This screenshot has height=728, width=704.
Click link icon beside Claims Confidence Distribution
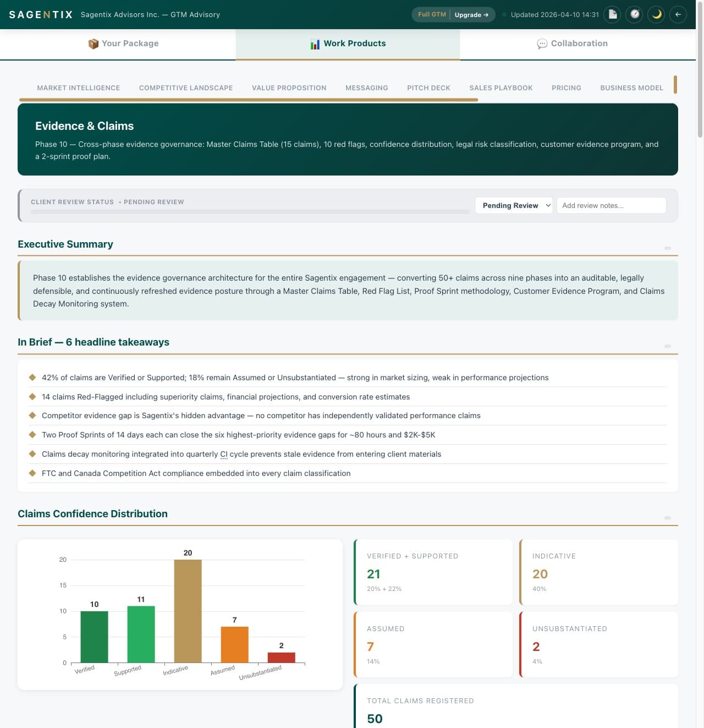coord(668,518)
